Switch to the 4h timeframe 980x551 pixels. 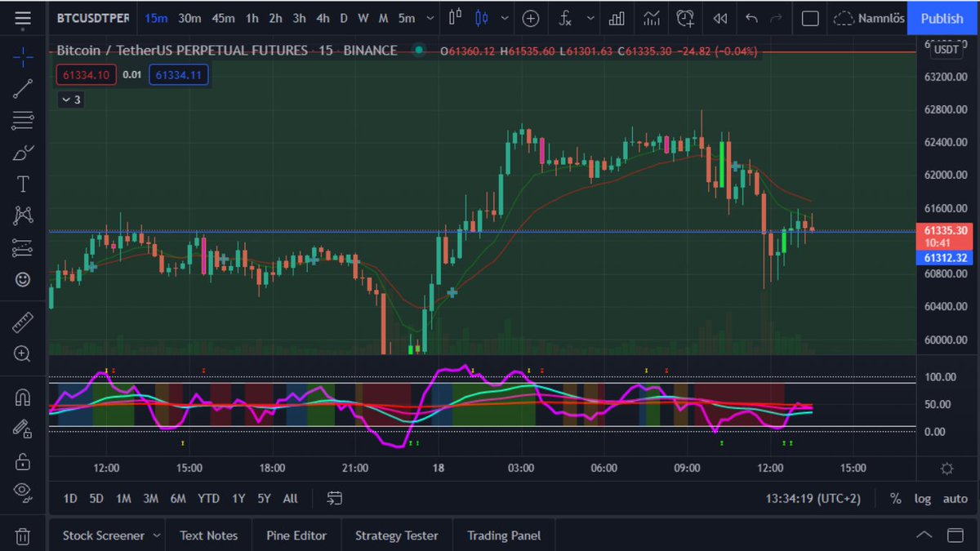pyautogui.click(x=323, y=18)
